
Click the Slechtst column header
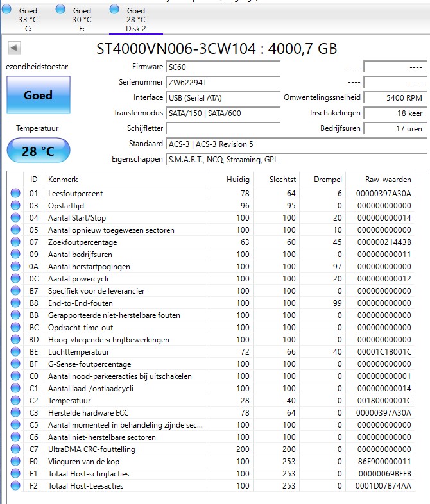click(276, 180)
